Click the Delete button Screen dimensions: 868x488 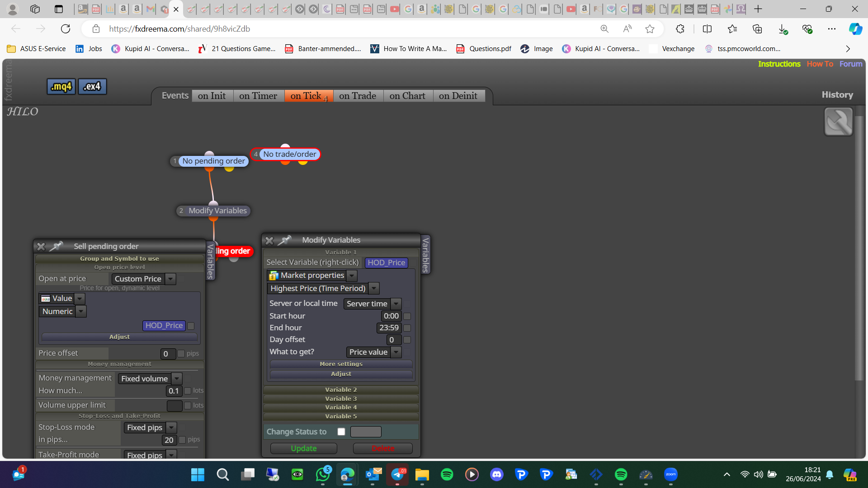point(382,448)
